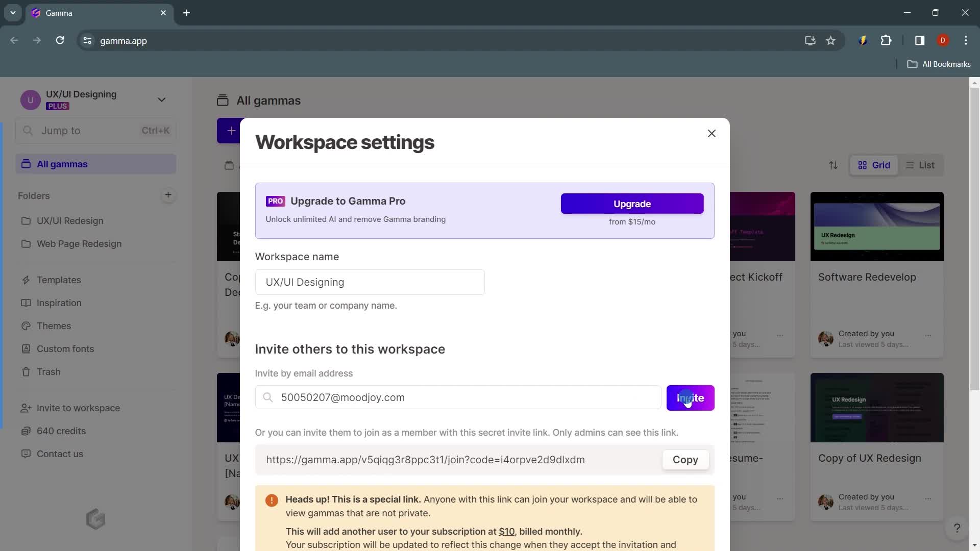The image size is (980, 551).
Task: Click the Trash sidebar icon
Action: coord(26,372)
